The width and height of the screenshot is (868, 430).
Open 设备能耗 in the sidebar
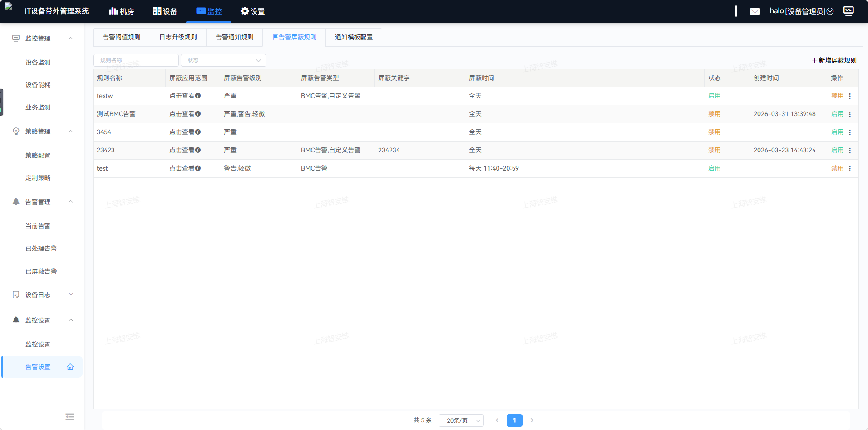tap(38, 85)
